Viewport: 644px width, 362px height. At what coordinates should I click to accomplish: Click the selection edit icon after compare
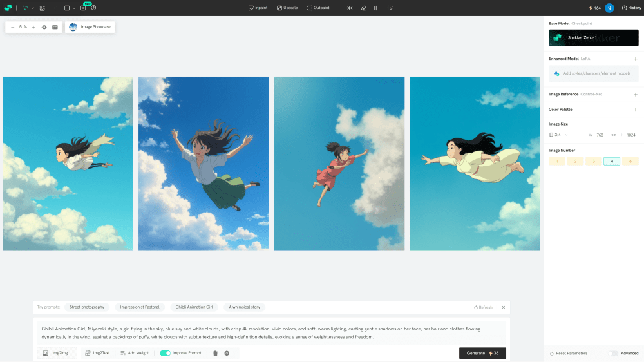(390, 8)
